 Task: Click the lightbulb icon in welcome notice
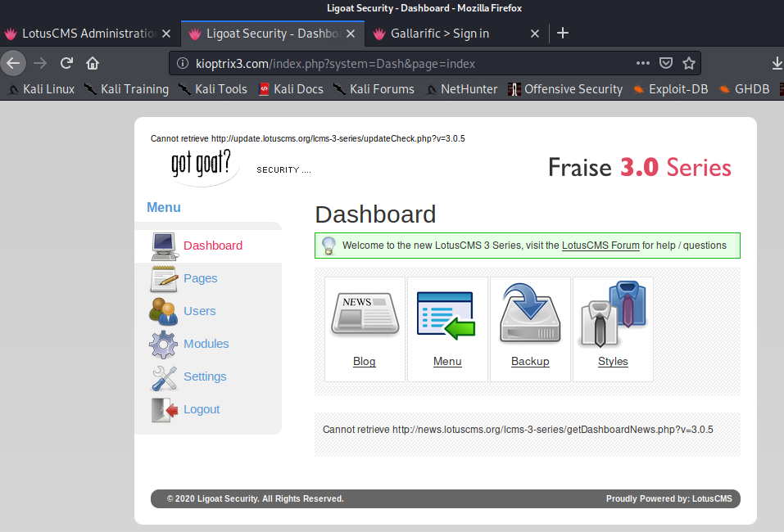coord(329,246)
